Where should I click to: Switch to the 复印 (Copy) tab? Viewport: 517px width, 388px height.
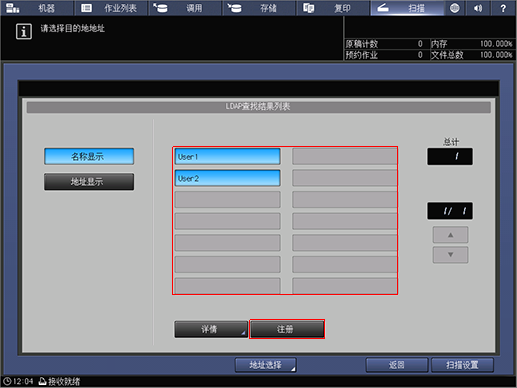coord(333,8)
